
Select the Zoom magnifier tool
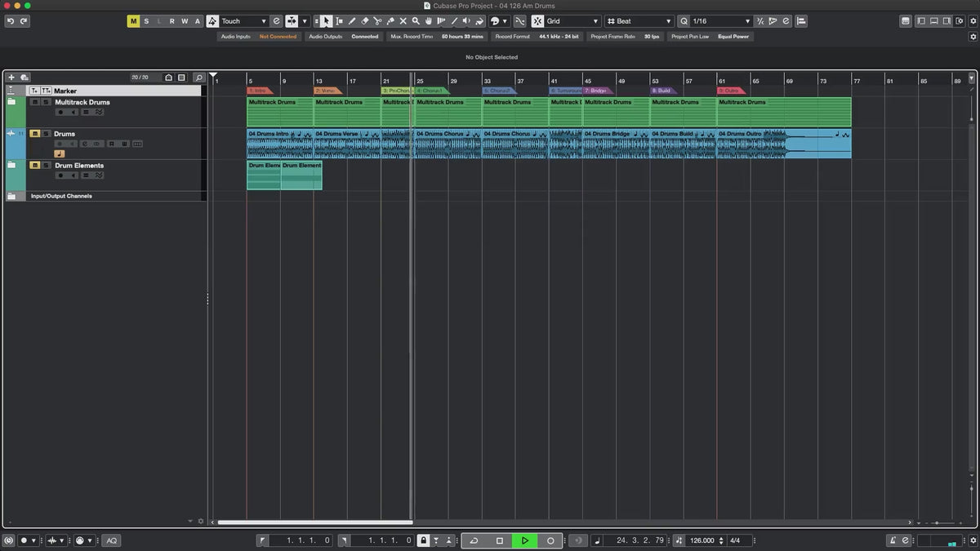[416, 21]
